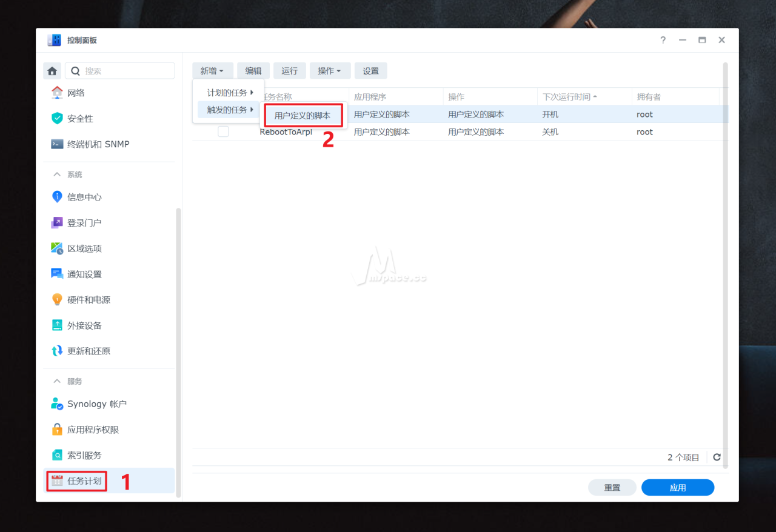Click the bulb icon beside 硬件和电源
Screen dimensions: 776x532
pyautogui.click(x=57, y=299)
